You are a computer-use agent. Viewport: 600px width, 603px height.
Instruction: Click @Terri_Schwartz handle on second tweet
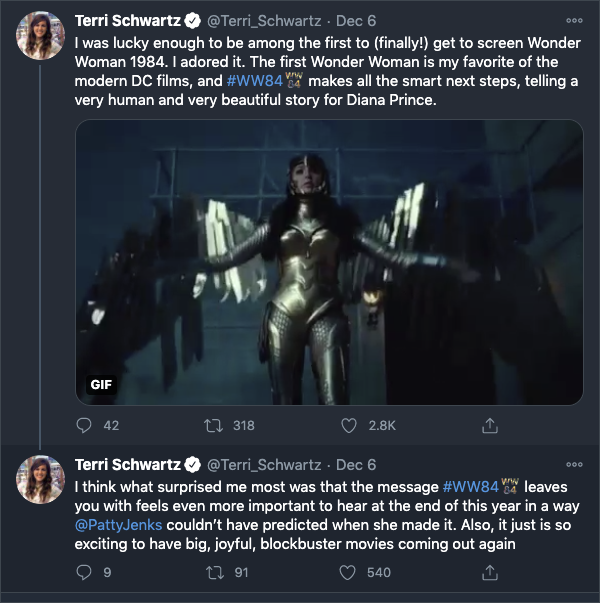pyautogui.click(x=264, y=465)
